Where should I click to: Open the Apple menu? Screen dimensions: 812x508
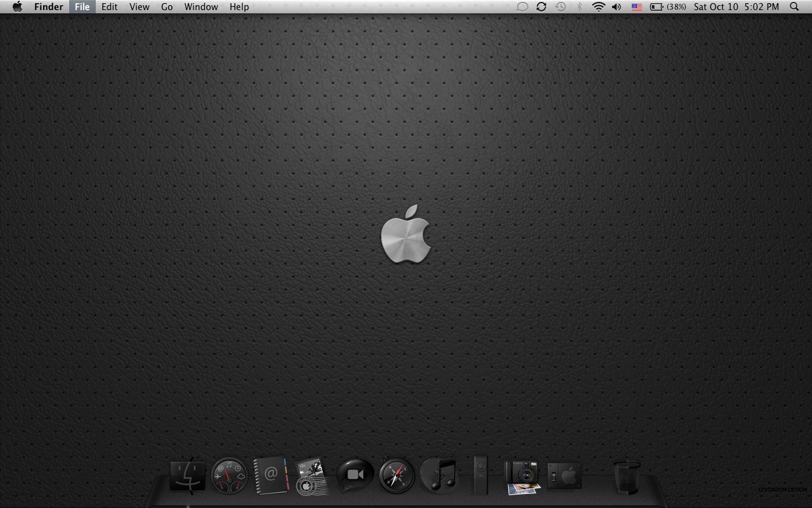17,7
